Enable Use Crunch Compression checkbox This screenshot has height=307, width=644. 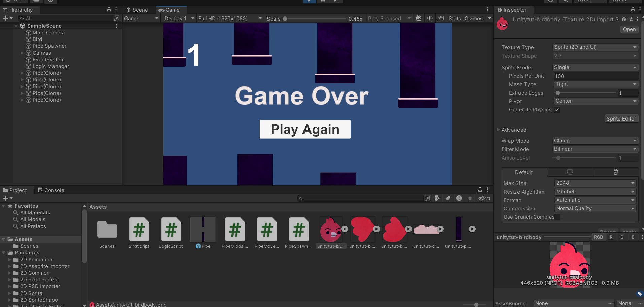(x=558, y=217)
